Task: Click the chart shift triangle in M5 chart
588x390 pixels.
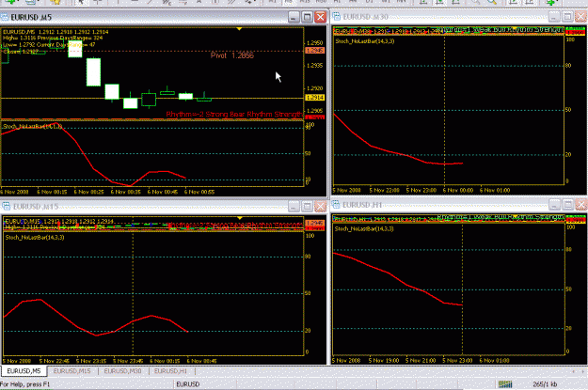Action: [x=239, y=29]
